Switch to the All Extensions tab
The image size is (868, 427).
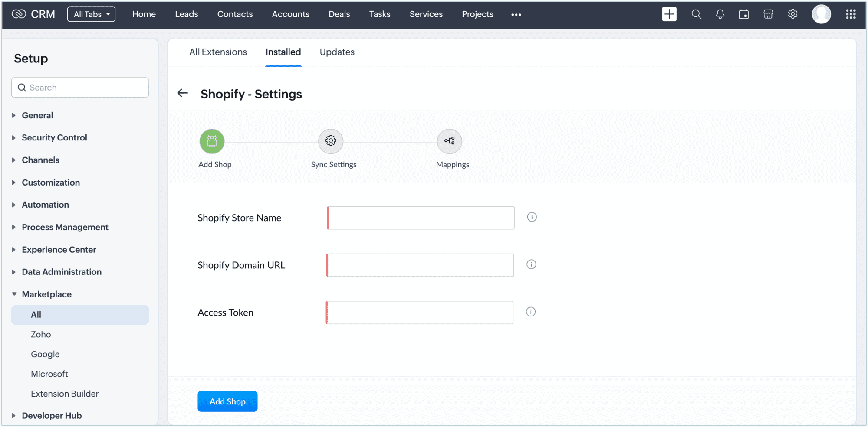(x=218, y=52)
